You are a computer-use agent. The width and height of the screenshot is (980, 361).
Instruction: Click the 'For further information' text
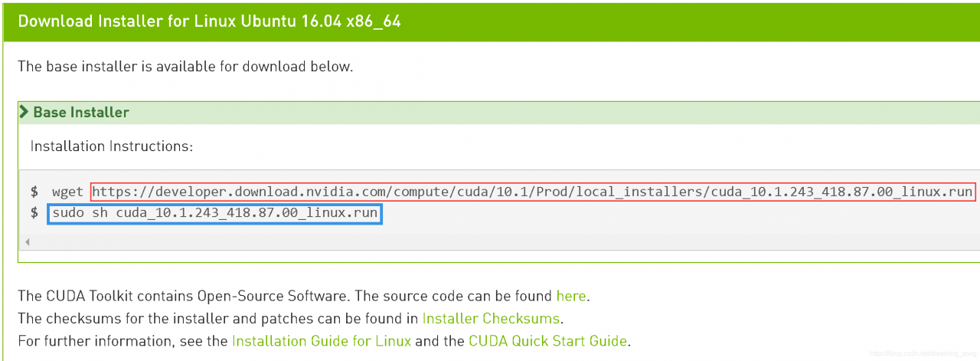(x=85, y=340)
